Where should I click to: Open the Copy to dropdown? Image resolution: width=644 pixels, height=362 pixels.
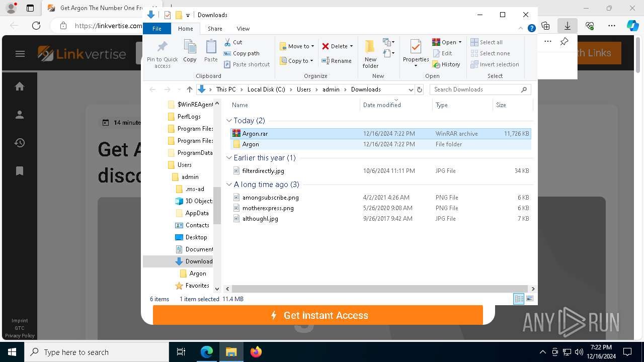tap(296, 61)
